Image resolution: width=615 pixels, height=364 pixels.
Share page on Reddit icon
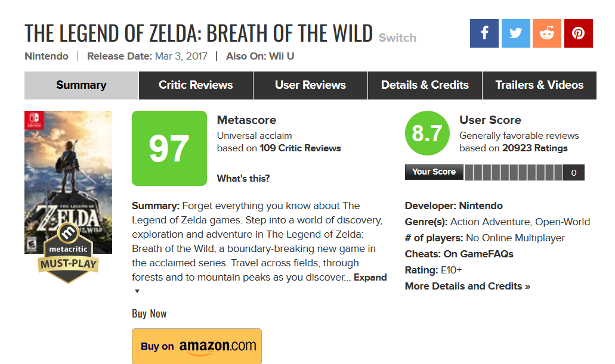pos(547,33)
